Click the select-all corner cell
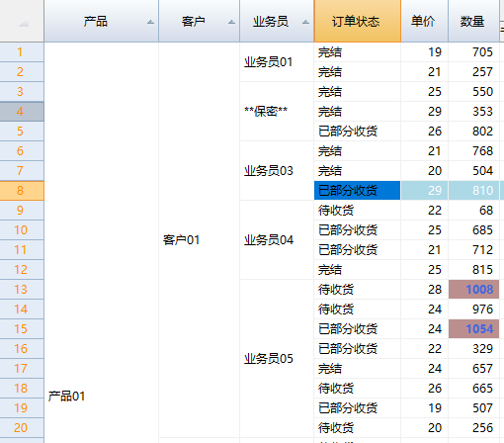The width and height of the screenshot is (504, 443). pos(22,21)
